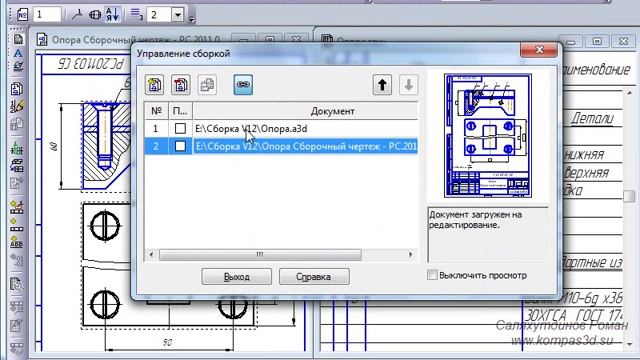Image resolution: width=640 pixels, height=360 pixels.
Task: Click the bottom grid icon in left toolbar
Action: click(17, 348)
